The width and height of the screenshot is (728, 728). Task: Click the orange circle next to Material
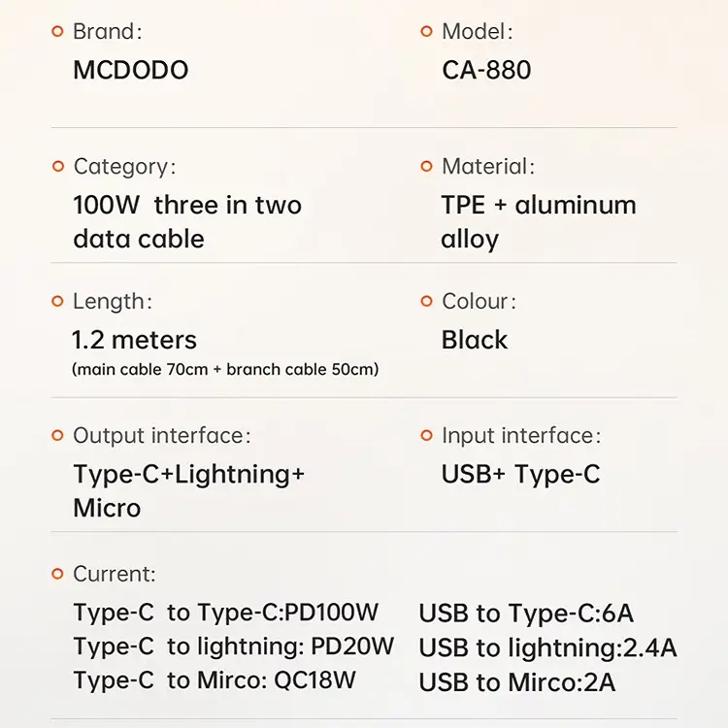point(426,166)
